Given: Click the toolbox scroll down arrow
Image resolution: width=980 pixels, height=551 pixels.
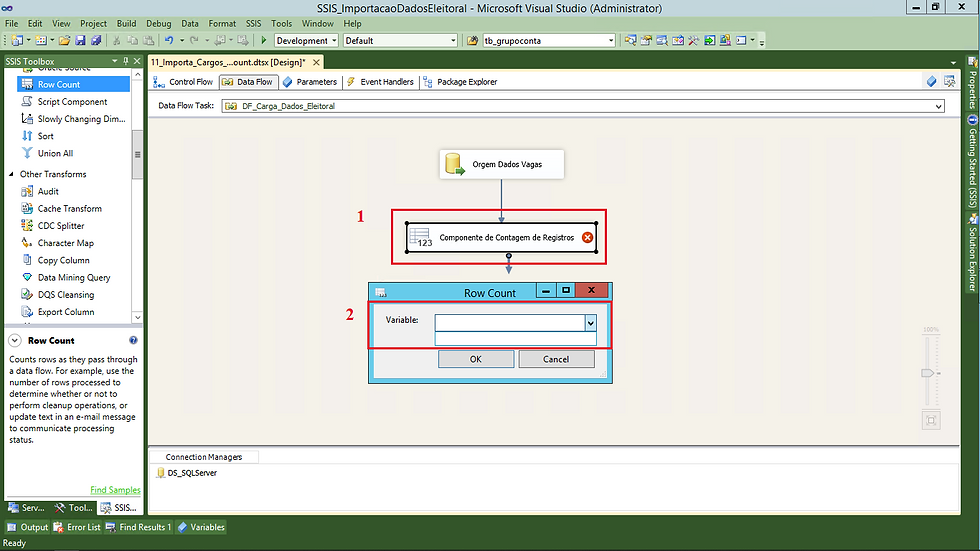Looking at the screenshot, I should coord(138,317).
